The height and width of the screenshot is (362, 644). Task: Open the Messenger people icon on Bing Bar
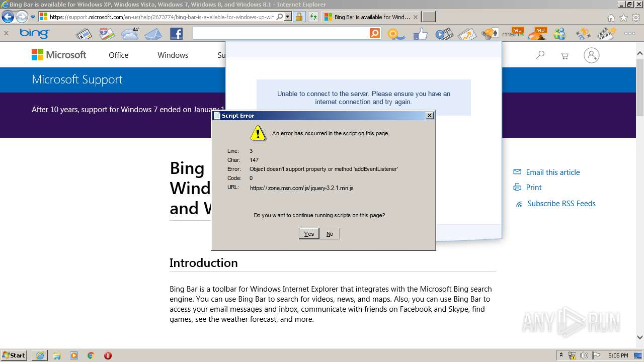pos(559,34)
